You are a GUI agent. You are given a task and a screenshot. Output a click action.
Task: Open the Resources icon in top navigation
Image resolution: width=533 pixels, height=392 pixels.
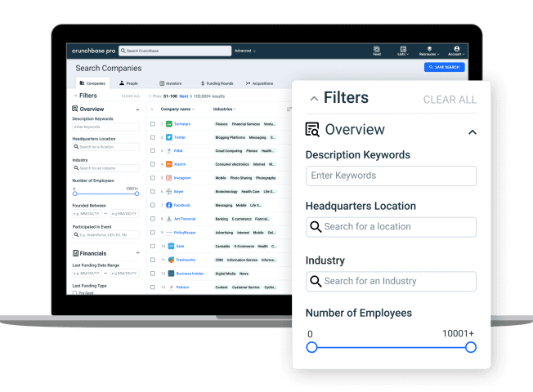(429, 51)
